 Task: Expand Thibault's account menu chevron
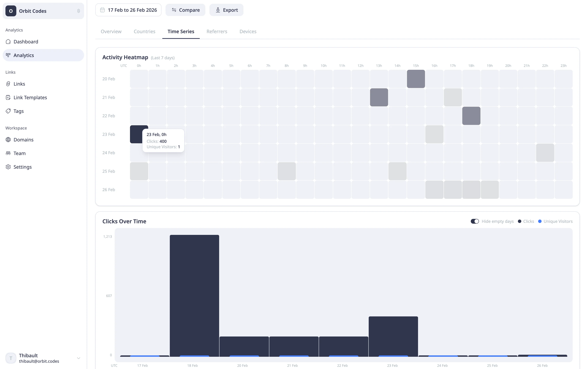pyautogui.click(x=79, y=358)
